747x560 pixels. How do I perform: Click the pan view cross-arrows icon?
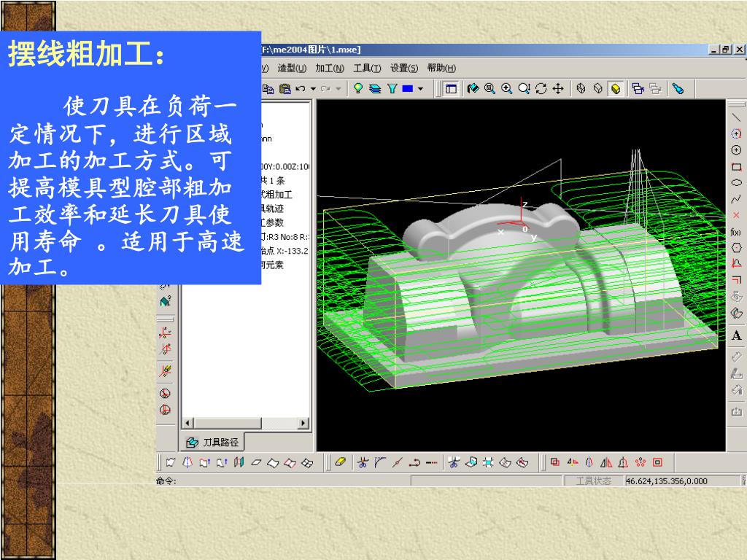(x=558, y=88)
